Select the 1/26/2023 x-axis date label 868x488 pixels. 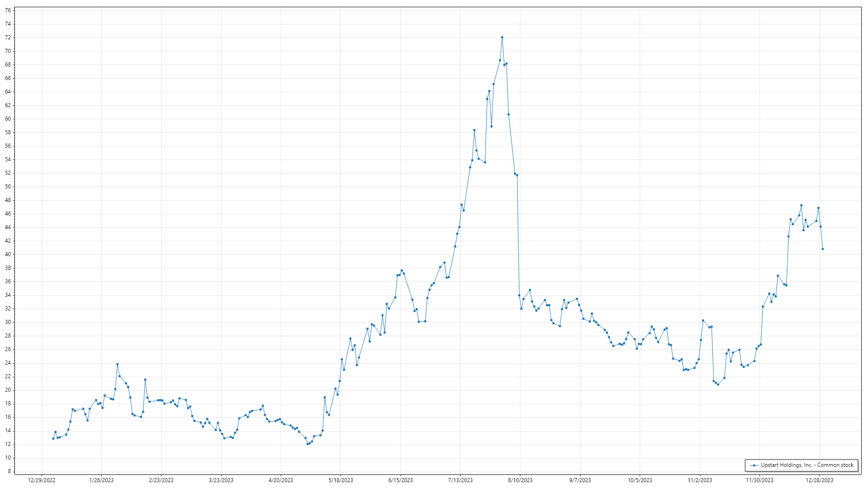coord(101,480)
